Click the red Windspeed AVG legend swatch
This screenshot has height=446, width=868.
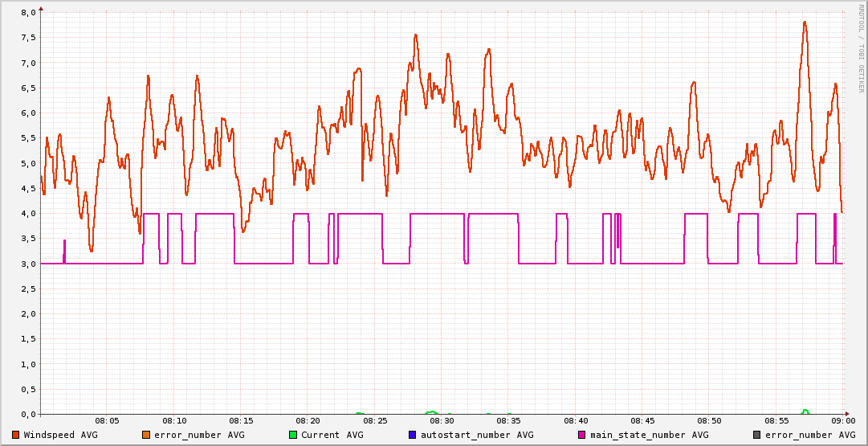pos(16,435)
